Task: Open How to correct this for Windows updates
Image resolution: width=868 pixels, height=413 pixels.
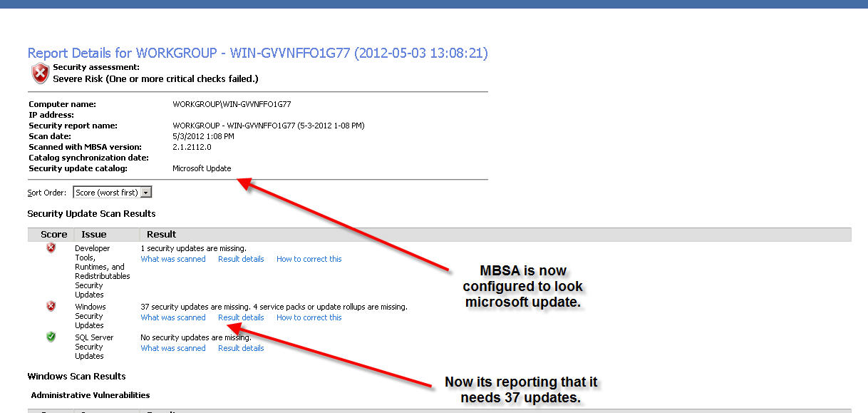Action: pos(309,317)
